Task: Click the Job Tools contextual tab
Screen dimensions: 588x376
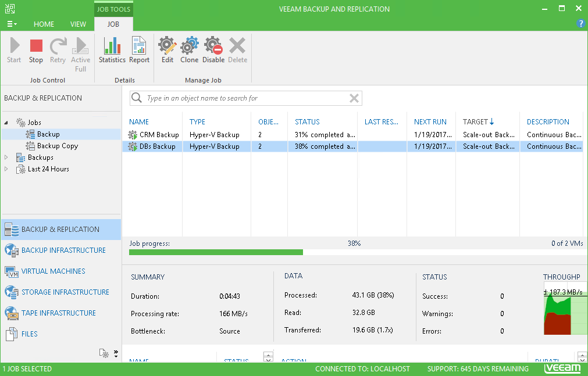Action: (x=113, y=9)
